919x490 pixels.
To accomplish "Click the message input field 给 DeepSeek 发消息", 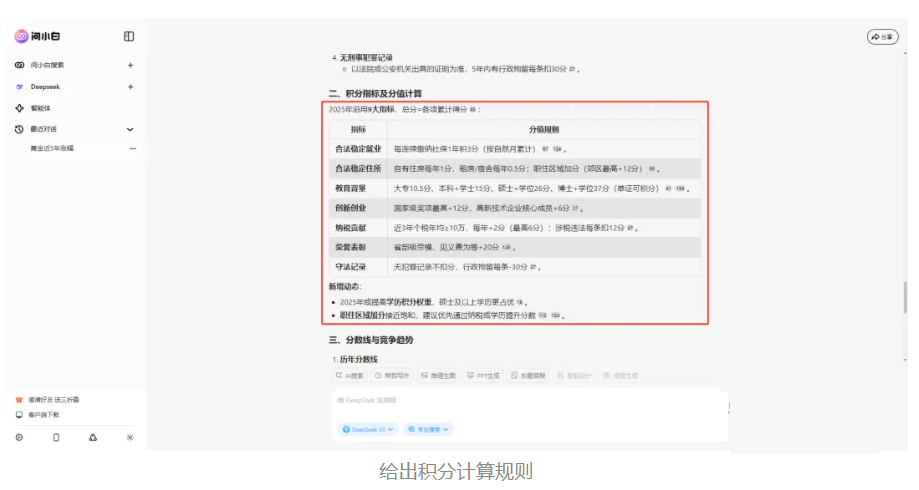I will coord(530,400).
